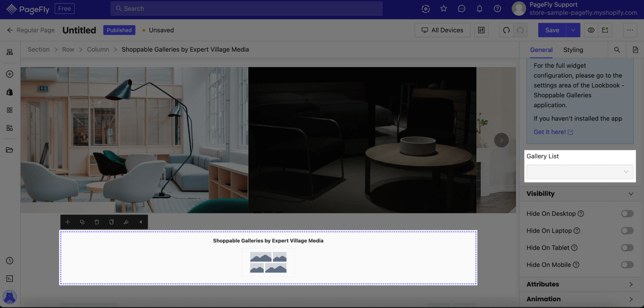This screenshot has height=308, width=644.
Task: Toggle Hide On Laptop switch
Action: point(627,231)
